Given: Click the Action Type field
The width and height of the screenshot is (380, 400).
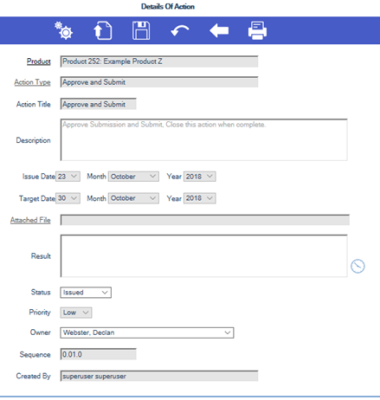Looking at the screenshot, I should [159, 82].
